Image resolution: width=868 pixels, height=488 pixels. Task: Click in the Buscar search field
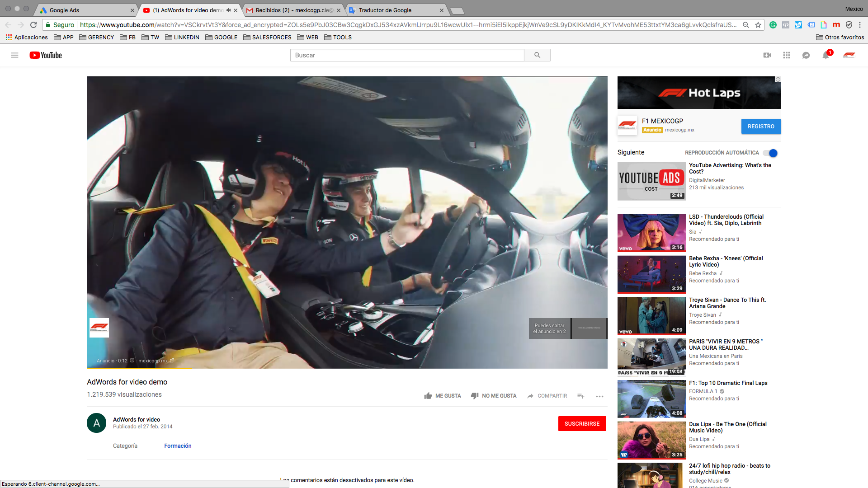407,55
